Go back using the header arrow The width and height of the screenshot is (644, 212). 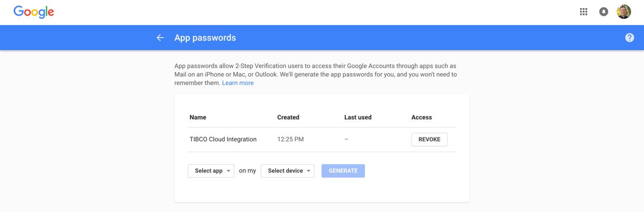point(160,38)
